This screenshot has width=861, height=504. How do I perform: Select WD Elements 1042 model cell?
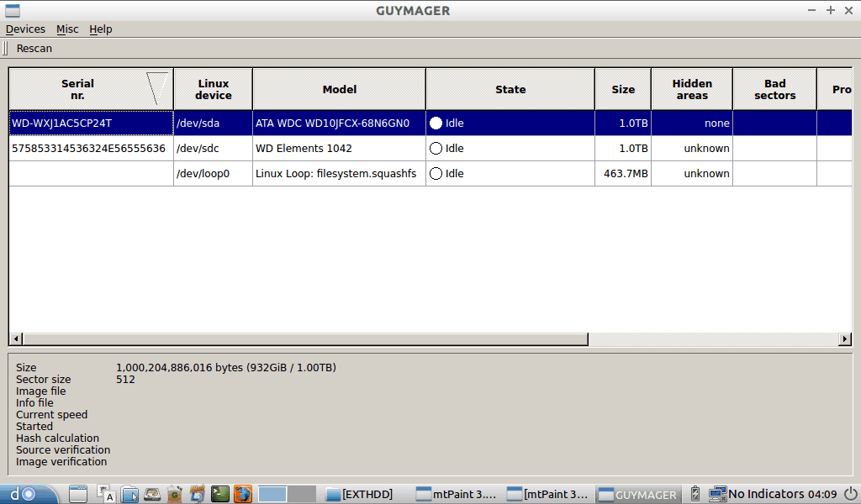tap(339, 149)
